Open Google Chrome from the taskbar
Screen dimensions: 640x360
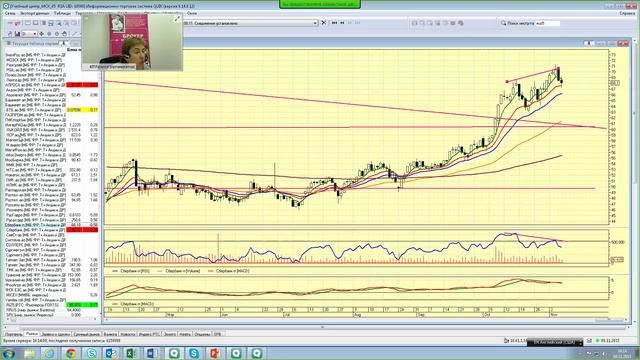click(71, 353)
